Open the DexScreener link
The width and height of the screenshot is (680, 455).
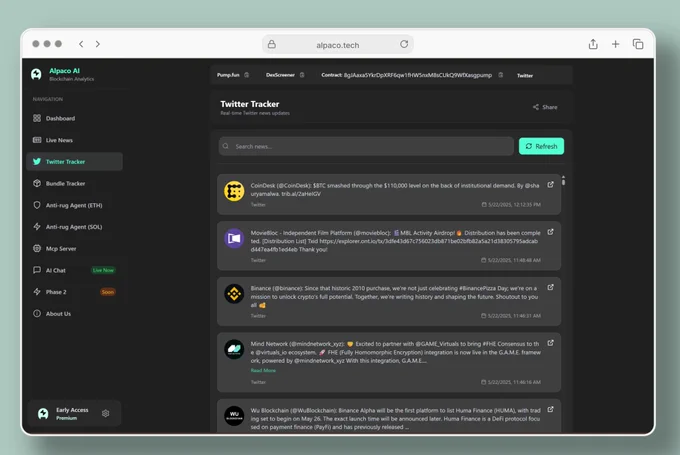[x=280, y=75]
